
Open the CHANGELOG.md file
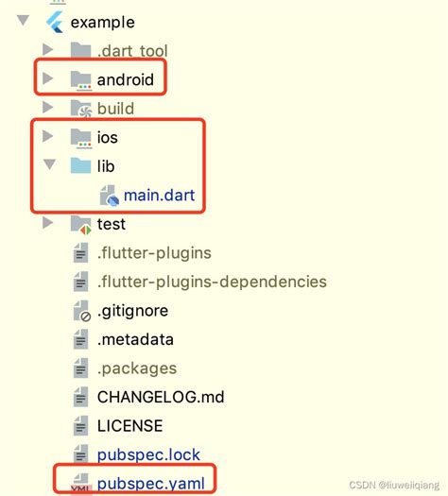coord(161,397)
